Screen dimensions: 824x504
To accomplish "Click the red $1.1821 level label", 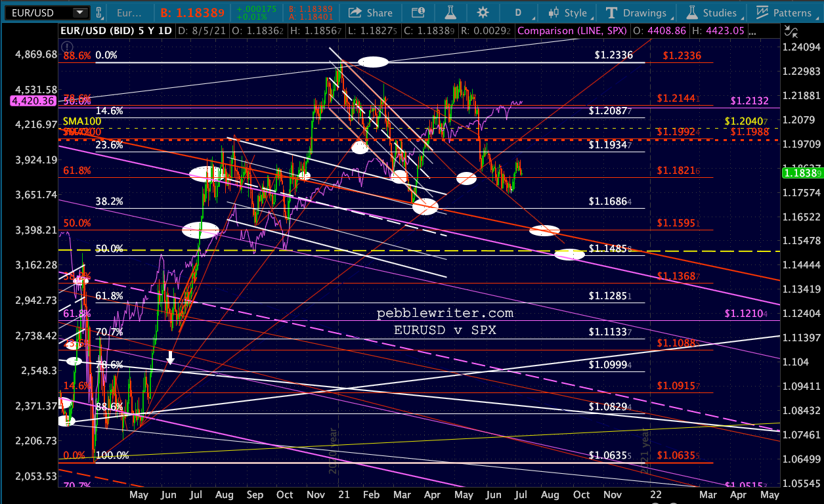I will 678,171.
